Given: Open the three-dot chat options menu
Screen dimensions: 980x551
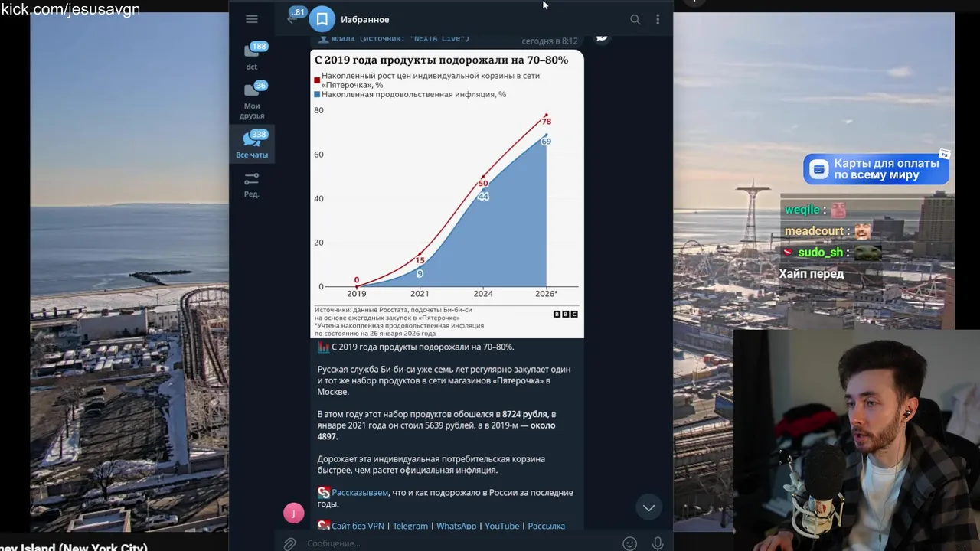Looking at the screenshot, I should pos(658,20).
